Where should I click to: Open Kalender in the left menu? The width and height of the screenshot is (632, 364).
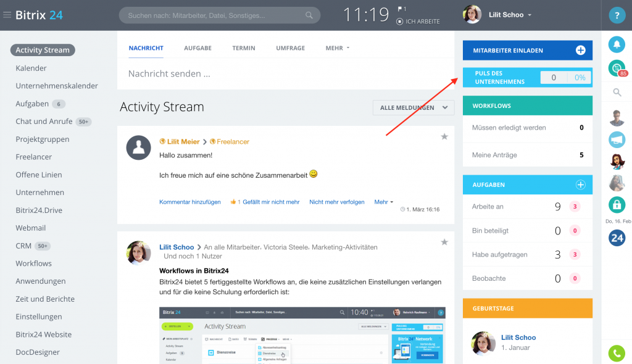click(31, 68)
